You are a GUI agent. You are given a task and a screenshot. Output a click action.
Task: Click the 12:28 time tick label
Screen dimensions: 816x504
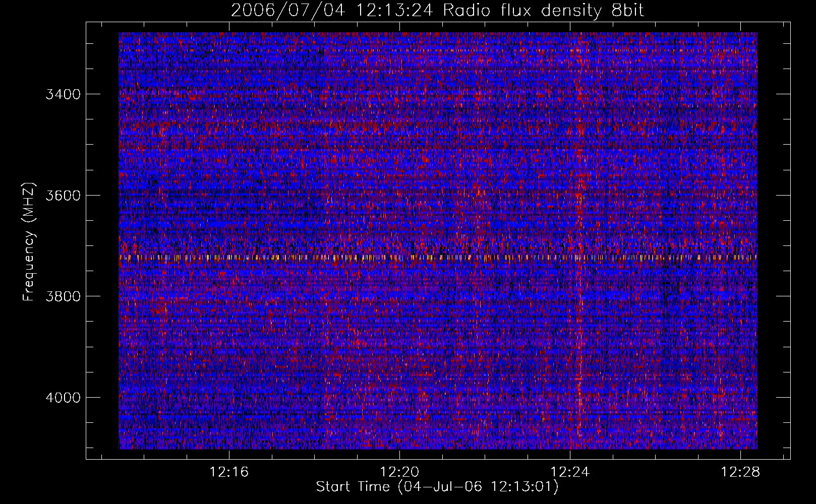point(740,472)
